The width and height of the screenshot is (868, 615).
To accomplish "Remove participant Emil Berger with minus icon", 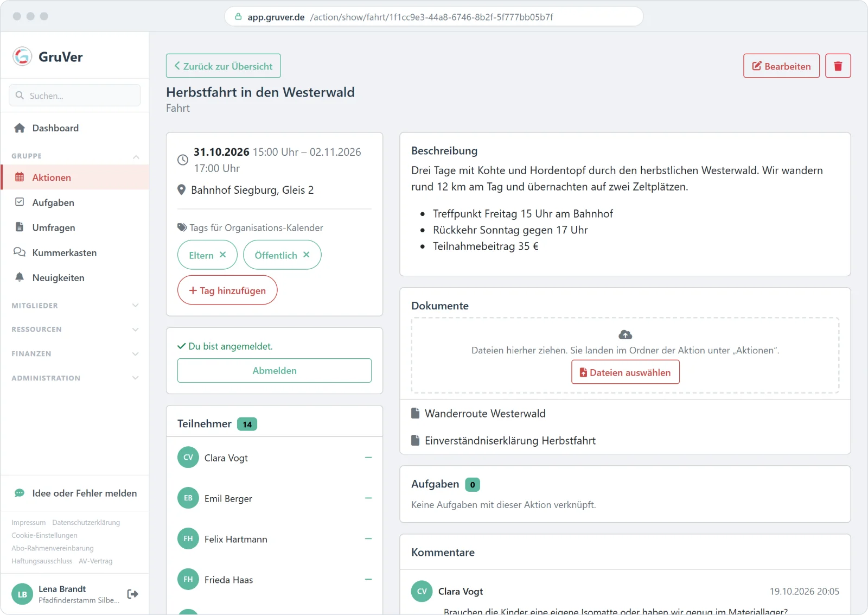I will pyautogui.click(x=368, y=498).
